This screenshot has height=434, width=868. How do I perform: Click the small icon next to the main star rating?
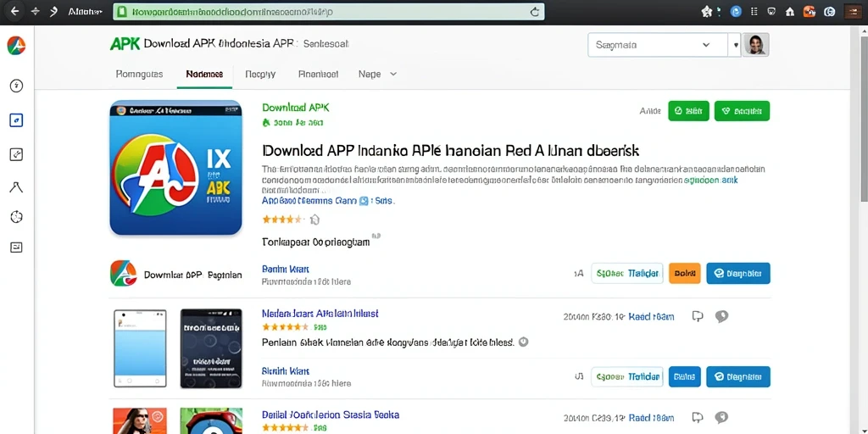click(x=314, y=220)
